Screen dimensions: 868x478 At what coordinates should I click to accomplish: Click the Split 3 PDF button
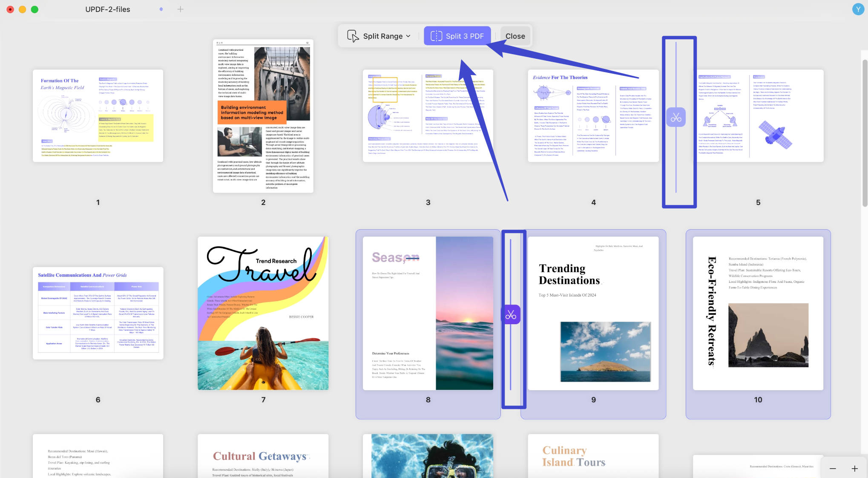pyautogui.click(x=457, y=36)
